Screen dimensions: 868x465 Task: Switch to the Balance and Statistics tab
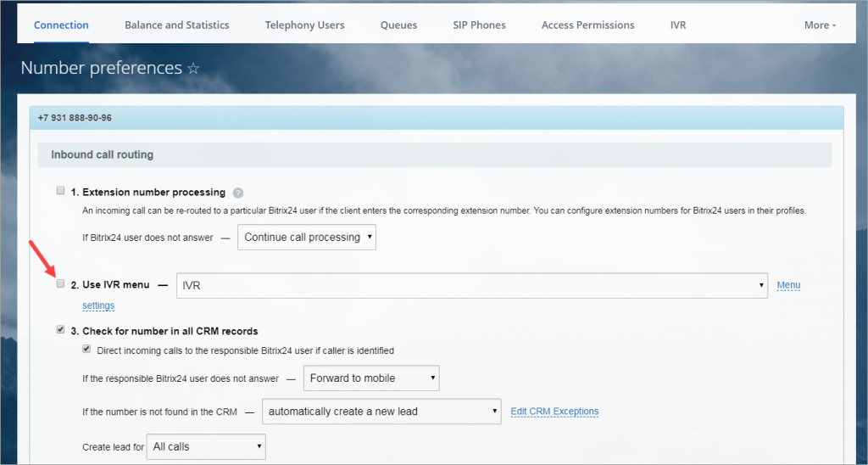coord(176,25)
